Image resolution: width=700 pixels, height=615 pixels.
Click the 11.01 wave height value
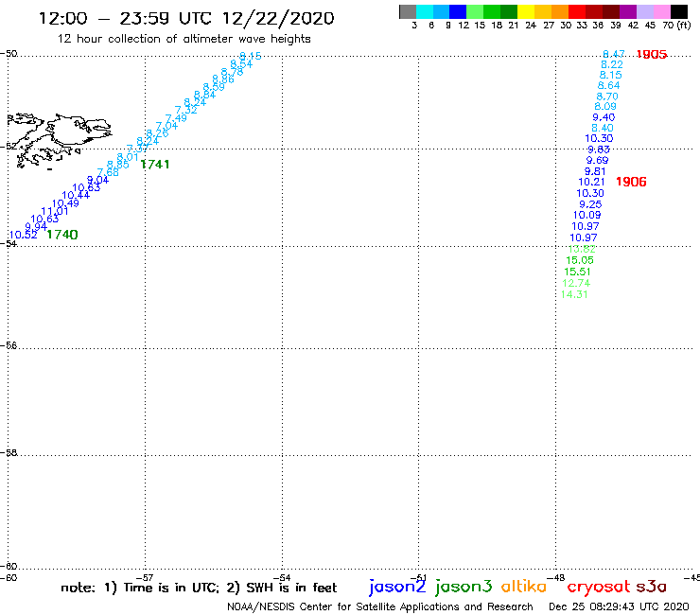(55, 211)
